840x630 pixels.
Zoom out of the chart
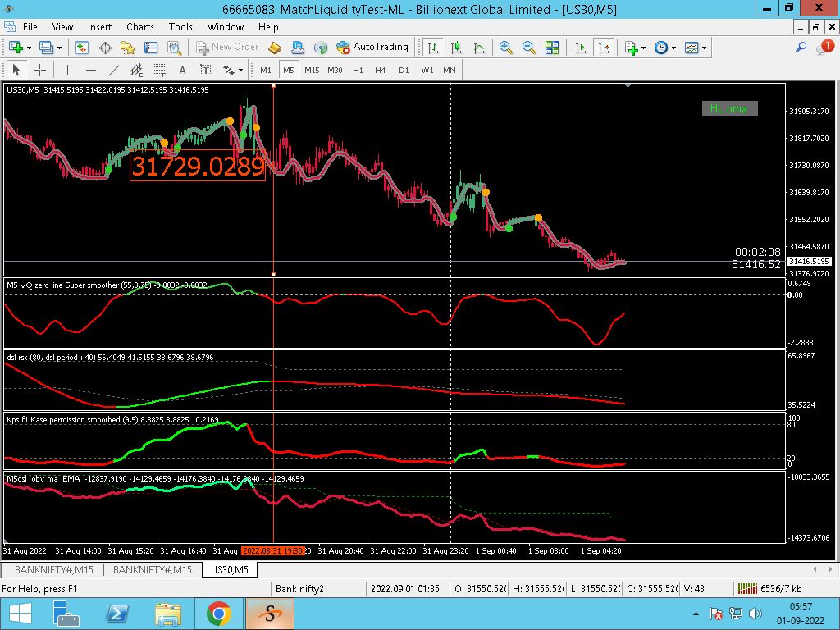tap(529, 48)
